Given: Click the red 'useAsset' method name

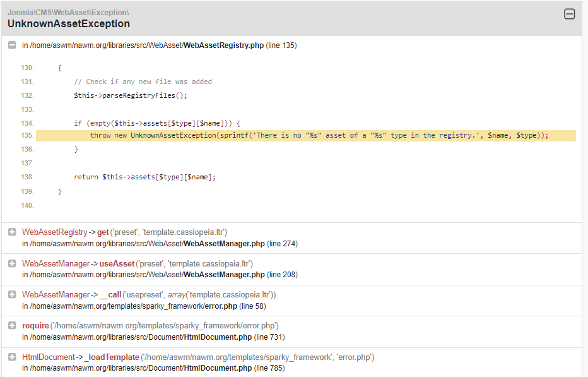Looking at the screenshot, I should point(117,264).
